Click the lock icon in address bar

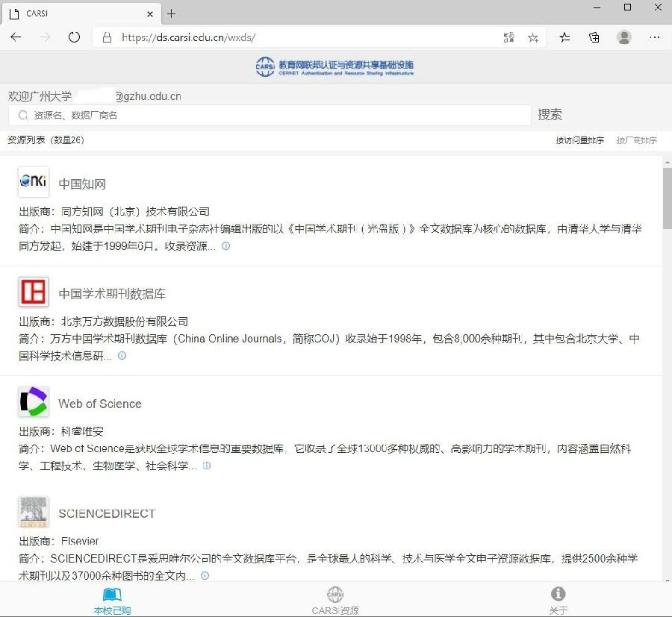tap(107, 38)
